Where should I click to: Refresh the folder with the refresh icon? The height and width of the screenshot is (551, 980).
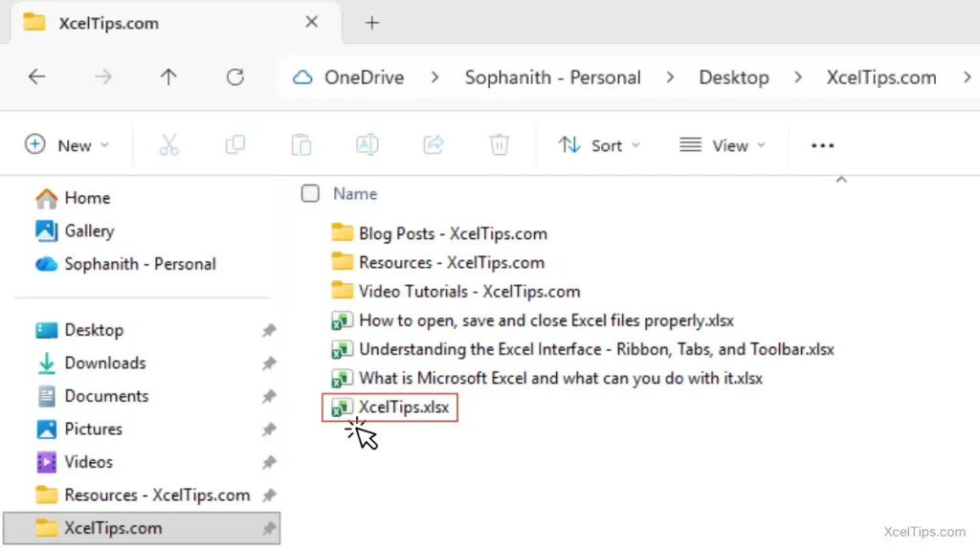pyautogui.click(x=234, y=77)
